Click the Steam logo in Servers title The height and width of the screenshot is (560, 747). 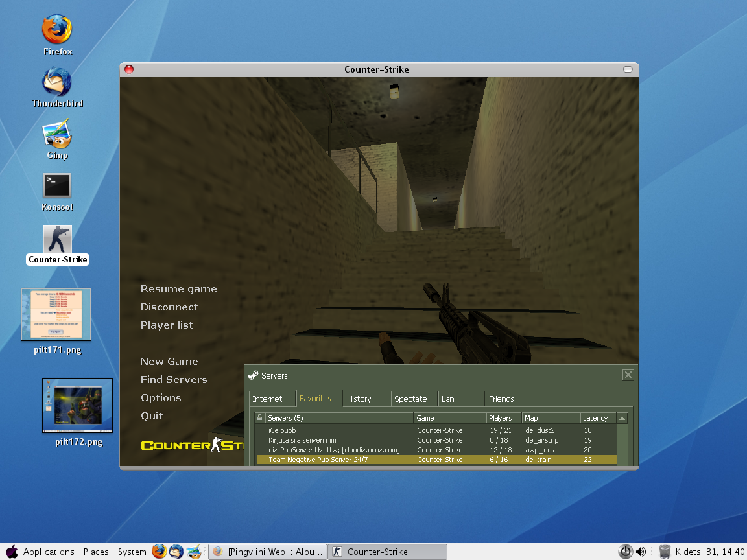click(x=253, y=375)
